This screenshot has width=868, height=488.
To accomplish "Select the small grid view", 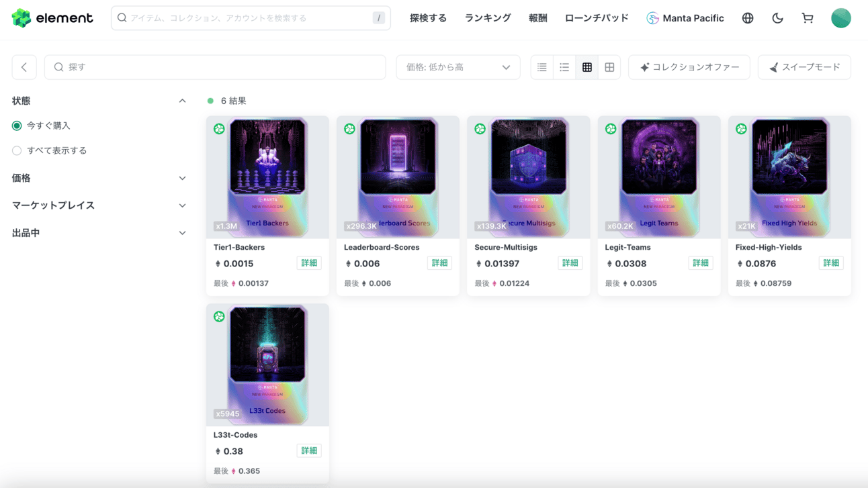I will point(587,67).
